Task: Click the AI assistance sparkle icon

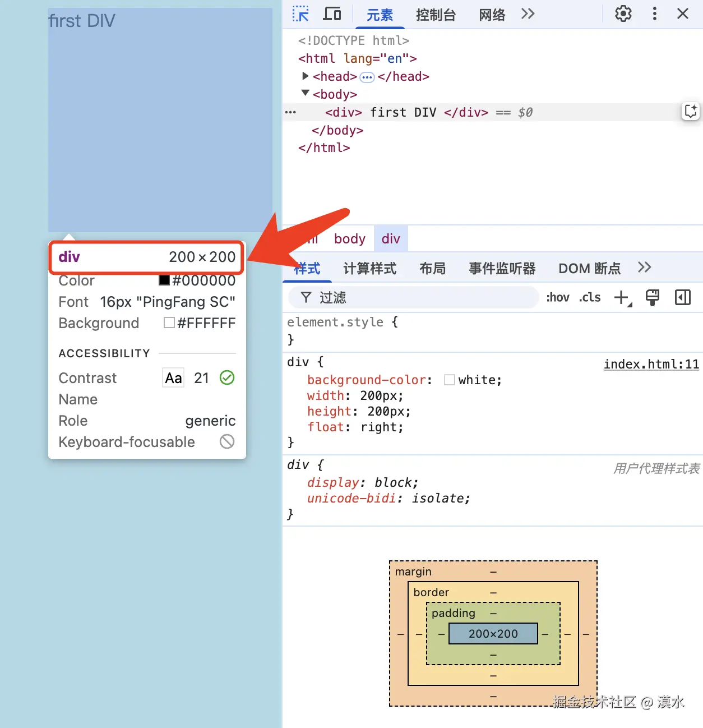Action: point(691,111)
